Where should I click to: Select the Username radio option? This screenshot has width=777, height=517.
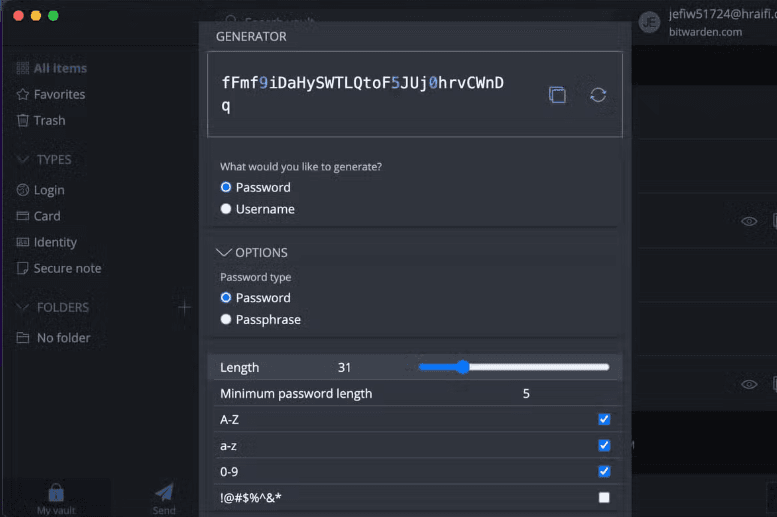(x=225, y=209)
